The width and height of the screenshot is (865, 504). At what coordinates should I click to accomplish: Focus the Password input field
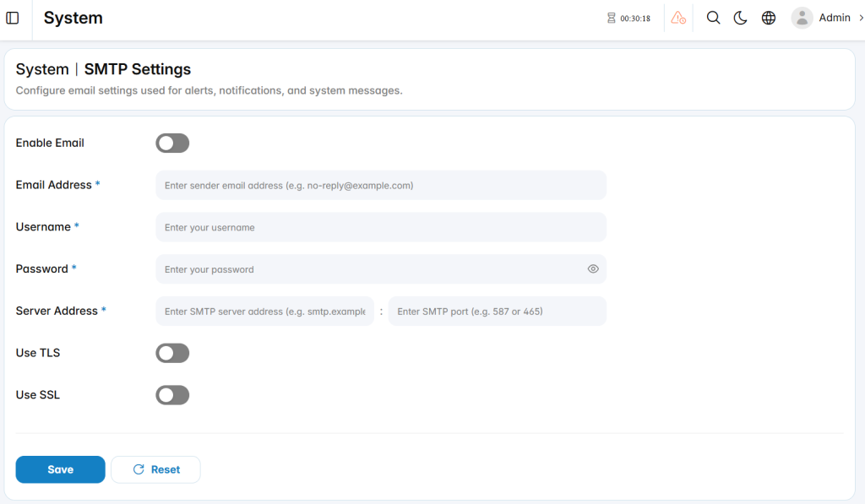(x=381, y=269)
